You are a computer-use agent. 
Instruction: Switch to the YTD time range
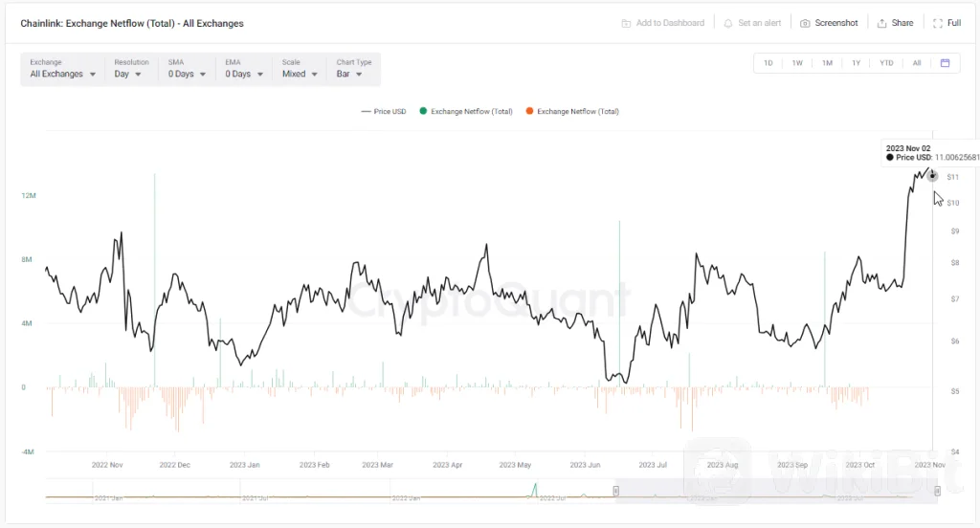click(886, 63)
